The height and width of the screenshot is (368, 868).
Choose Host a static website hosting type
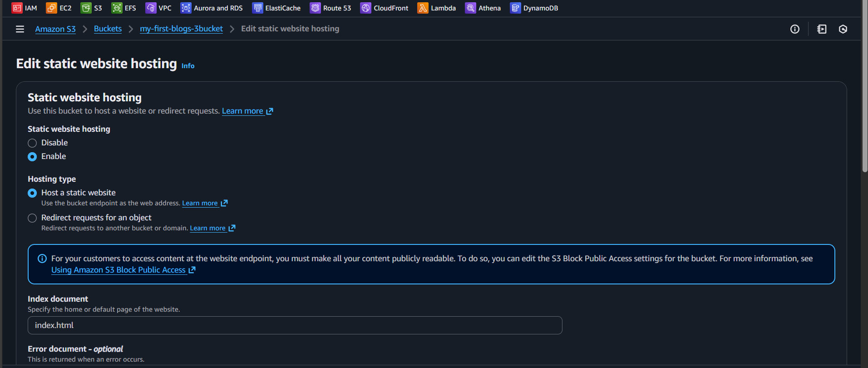tap(32, 193)
